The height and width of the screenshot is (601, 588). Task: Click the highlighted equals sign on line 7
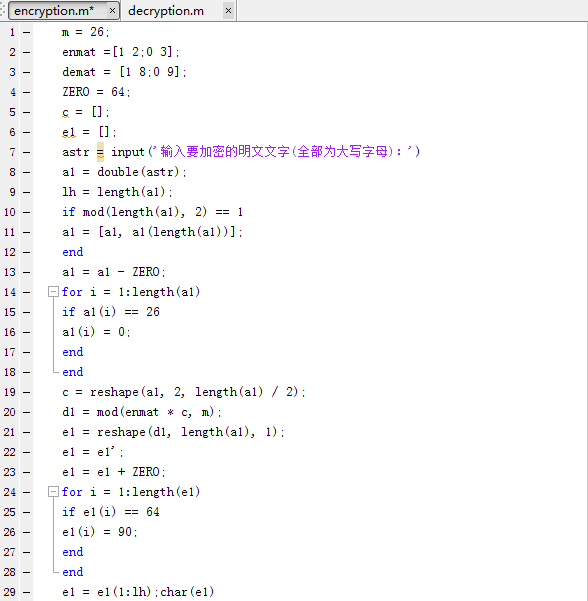pyautogui.click(x=100, y=152)
